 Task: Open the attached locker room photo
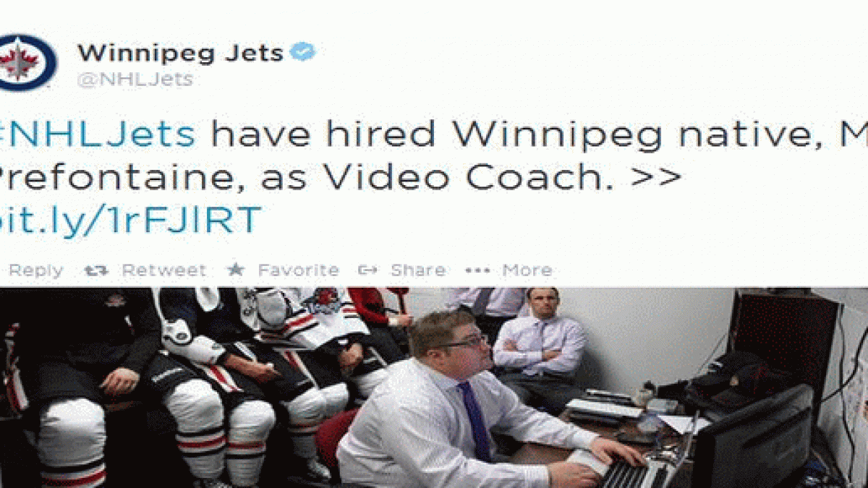pyautogui.click(x=434, y=388)
